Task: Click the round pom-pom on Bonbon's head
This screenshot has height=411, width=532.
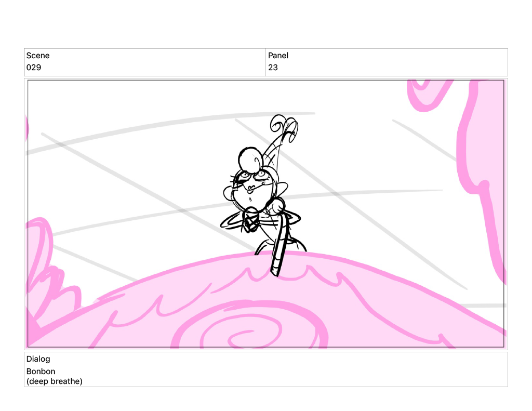Action: pyautogui.click(x=250, y=158)
